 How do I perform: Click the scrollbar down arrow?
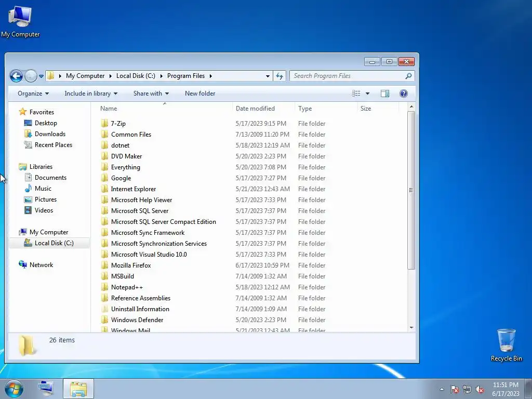point(411,328)
